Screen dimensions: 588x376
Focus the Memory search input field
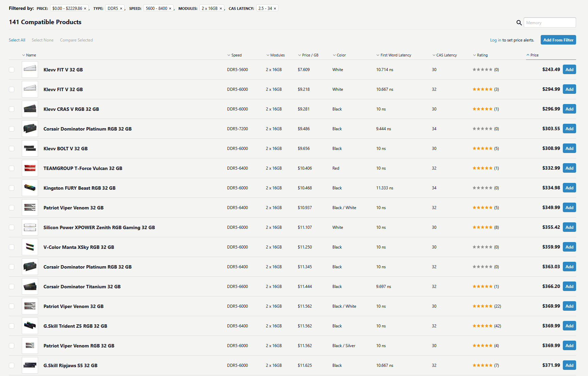pyautogui.click(x=550, y=23)
